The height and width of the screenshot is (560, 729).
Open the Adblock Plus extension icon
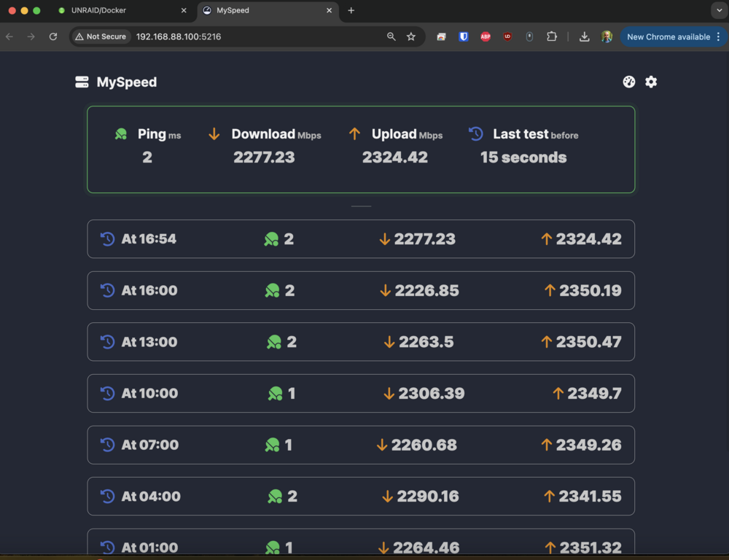point(486,36)
